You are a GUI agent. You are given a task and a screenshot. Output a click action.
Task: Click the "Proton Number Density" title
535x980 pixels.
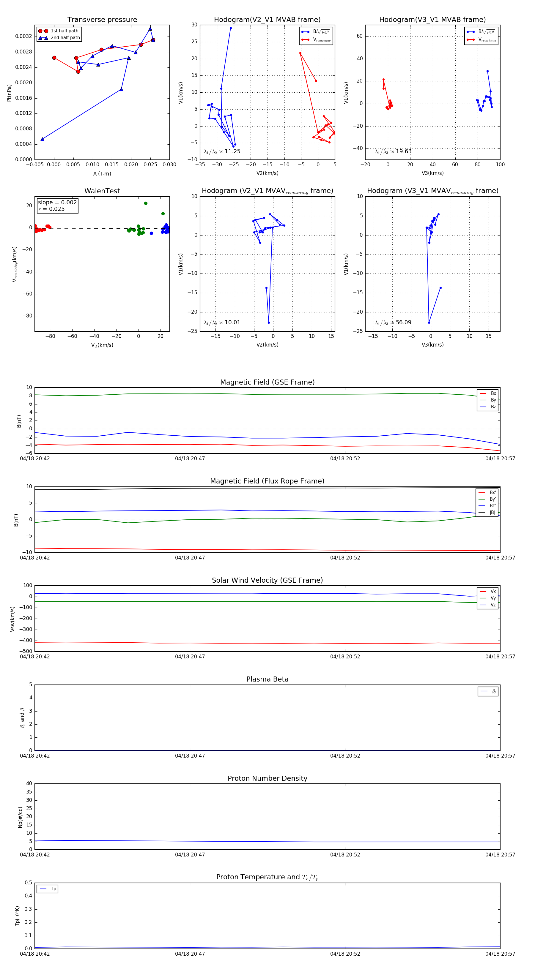267,778
